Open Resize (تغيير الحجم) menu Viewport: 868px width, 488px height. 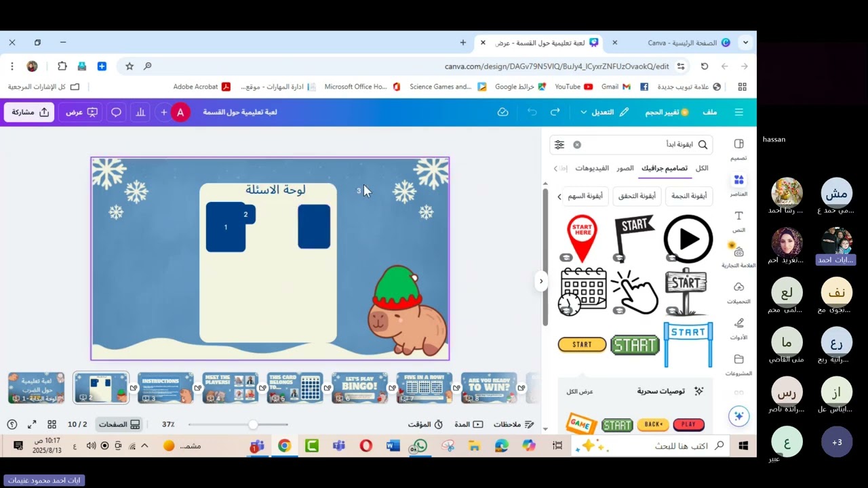[667, 112]
